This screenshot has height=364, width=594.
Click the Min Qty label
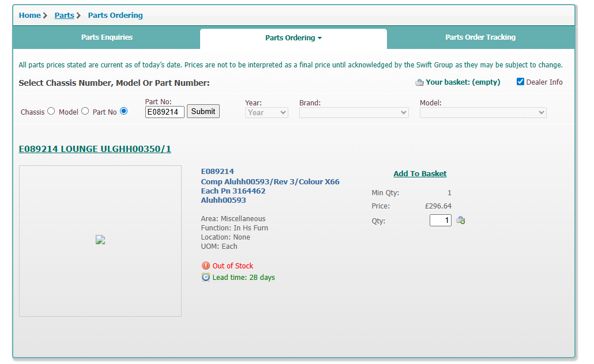click(385, 193)
